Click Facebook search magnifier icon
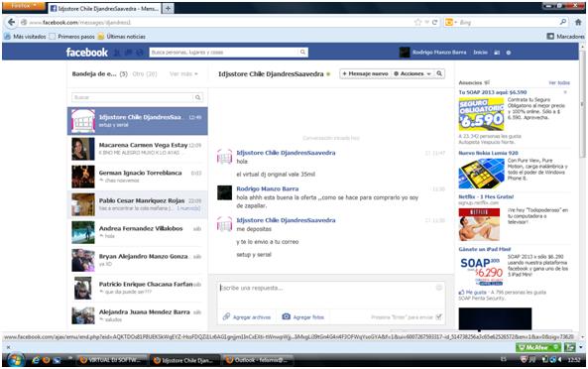Screen dimensions: 588x369 click(302, 53)
